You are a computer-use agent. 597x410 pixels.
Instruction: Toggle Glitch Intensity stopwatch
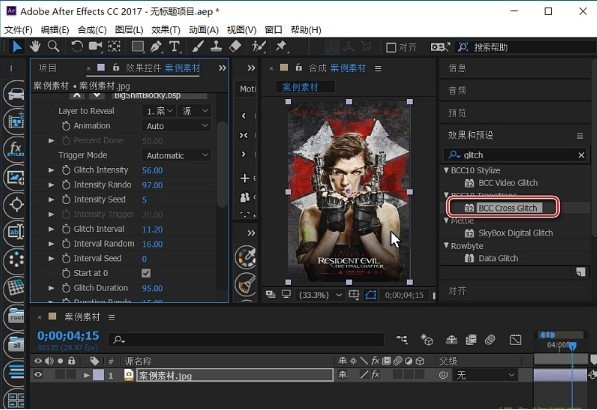click(x=66, y=170)
